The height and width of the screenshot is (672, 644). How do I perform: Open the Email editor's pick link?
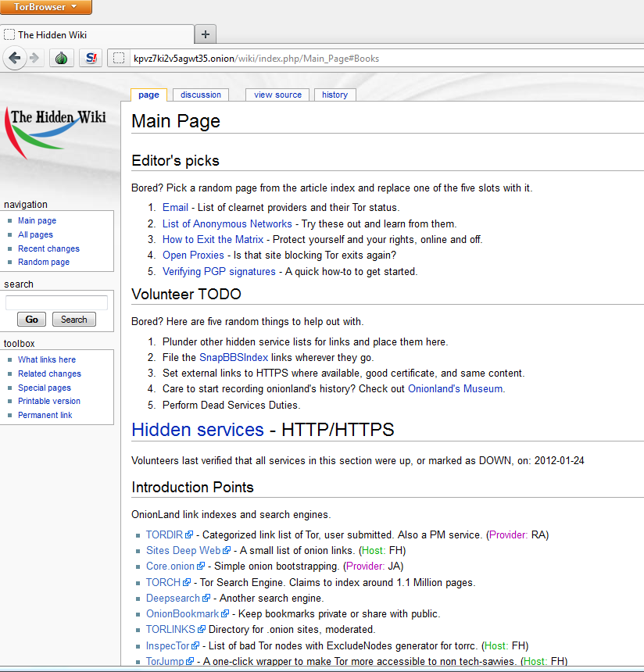[175, 207]
